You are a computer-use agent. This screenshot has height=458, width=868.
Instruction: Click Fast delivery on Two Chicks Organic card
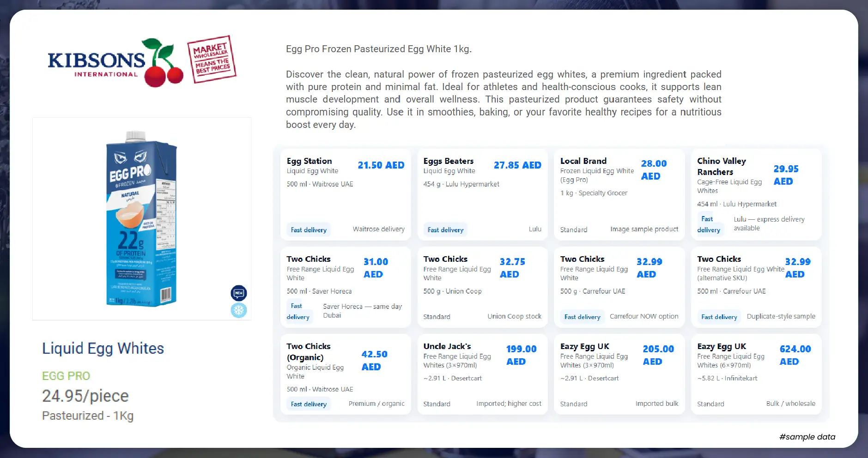click(x=309, y=404)
